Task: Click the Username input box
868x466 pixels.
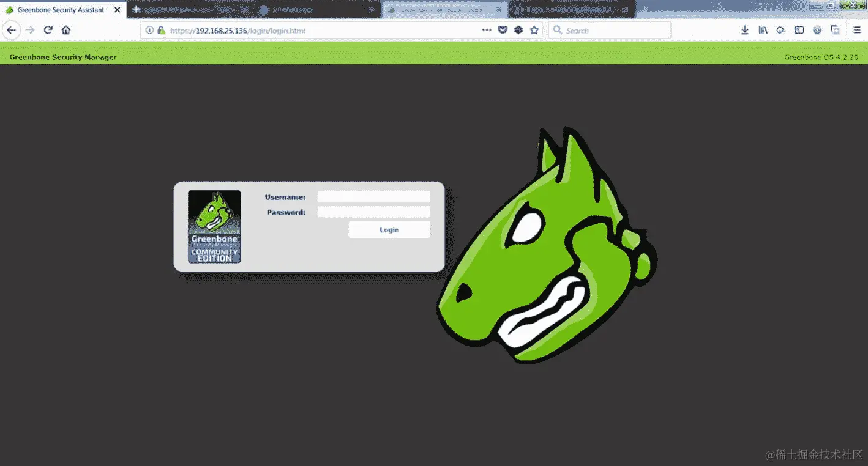Action: pos(373,196)
